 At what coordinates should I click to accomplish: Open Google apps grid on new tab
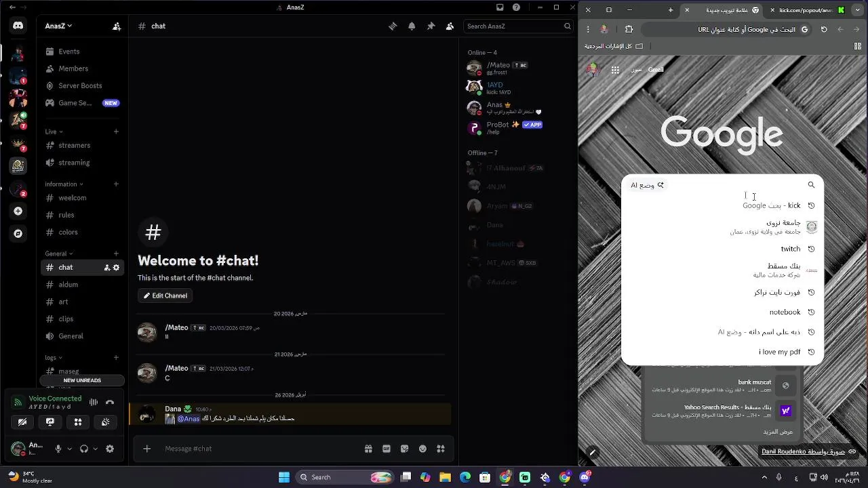click(615, 70)
